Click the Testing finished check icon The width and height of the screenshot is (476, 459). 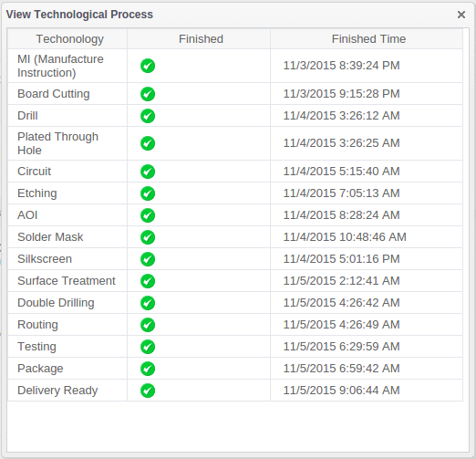(148, 347)
